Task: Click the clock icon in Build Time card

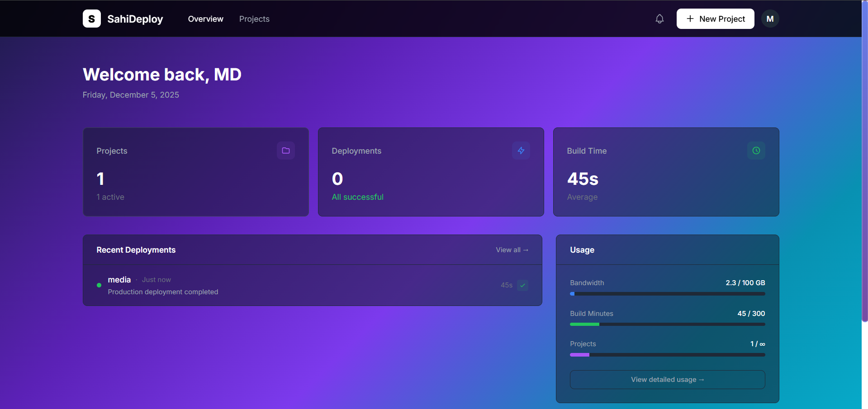Action: tap(756, 150)
